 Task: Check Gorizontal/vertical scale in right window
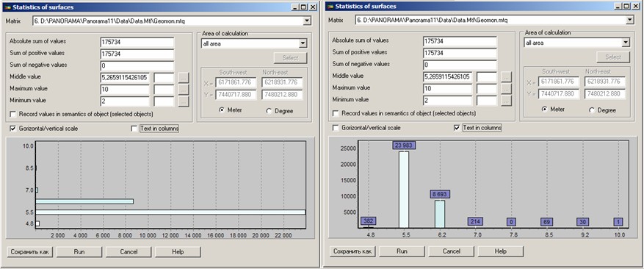[x=336, y=128]
